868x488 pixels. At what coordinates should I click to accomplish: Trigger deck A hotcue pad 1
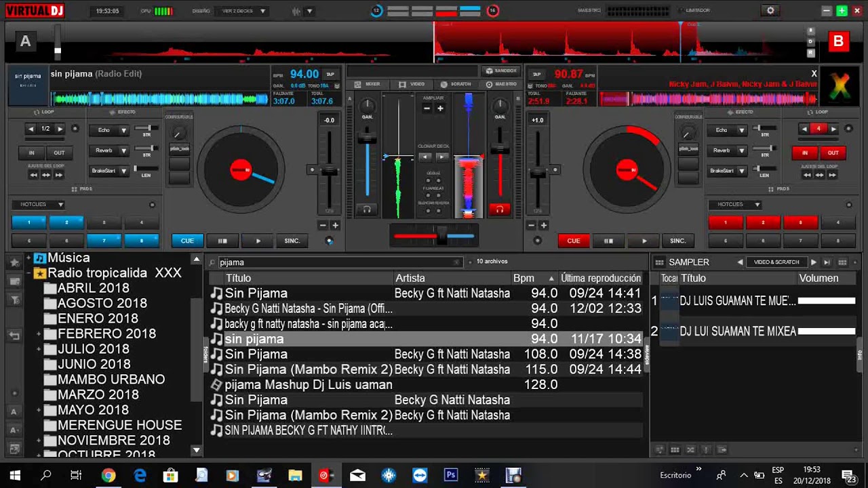29,222
